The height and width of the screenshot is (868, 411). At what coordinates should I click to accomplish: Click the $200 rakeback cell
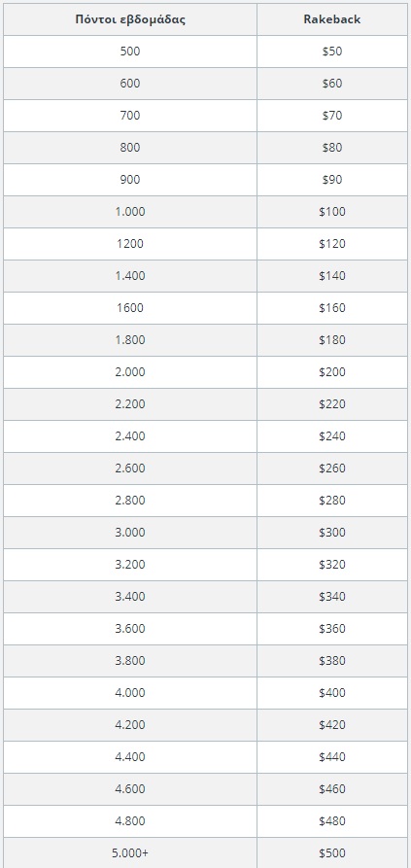[332, 372]
